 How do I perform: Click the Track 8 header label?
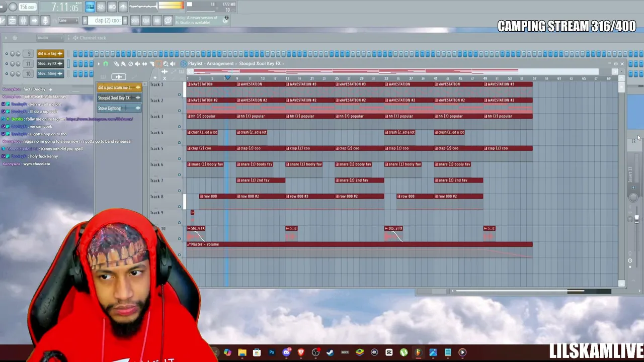(x=156, y=197)
